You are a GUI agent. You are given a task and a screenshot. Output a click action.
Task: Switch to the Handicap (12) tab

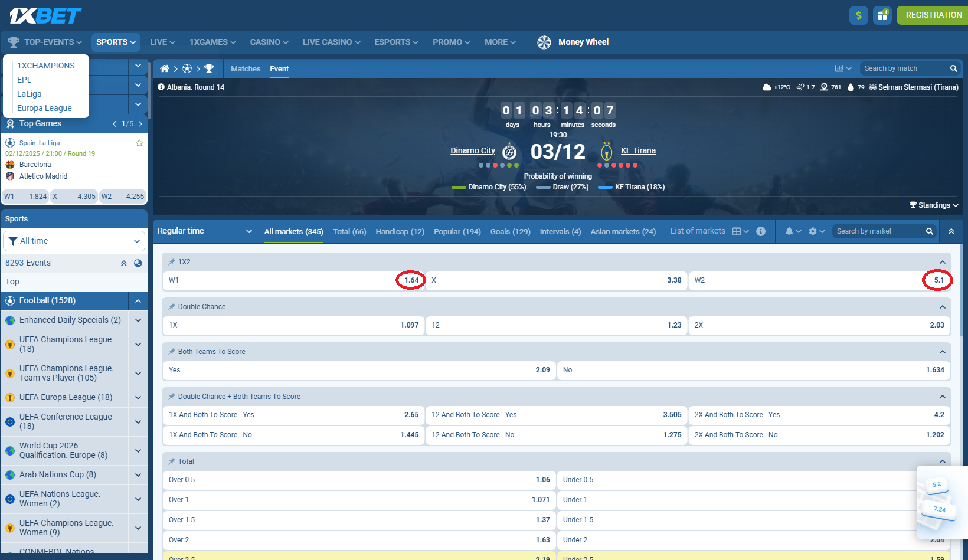tap(400, 232)
